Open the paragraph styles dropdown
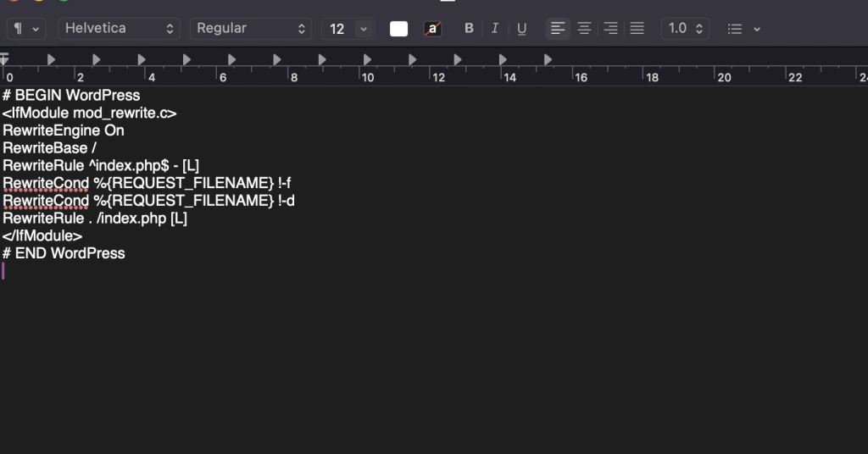 25,29
